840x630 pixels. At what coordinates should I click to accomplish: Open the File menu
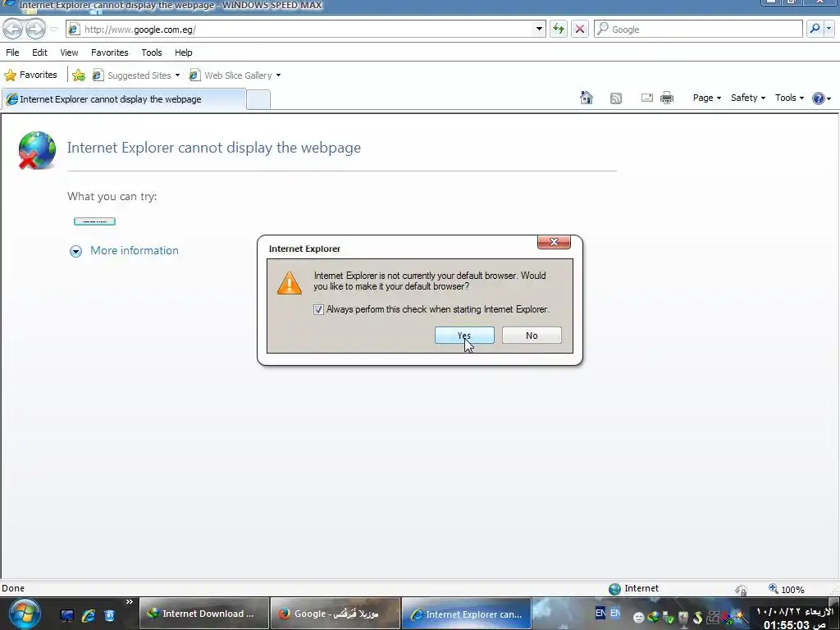(12, 52)
